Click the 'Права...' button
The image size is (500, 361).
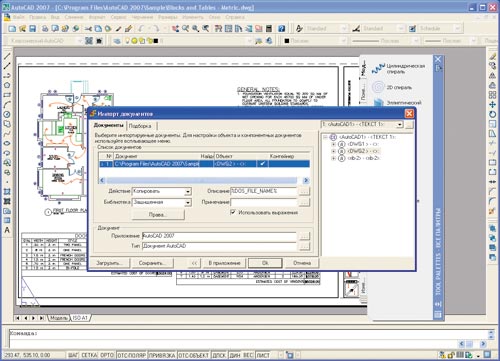point(158,215)
